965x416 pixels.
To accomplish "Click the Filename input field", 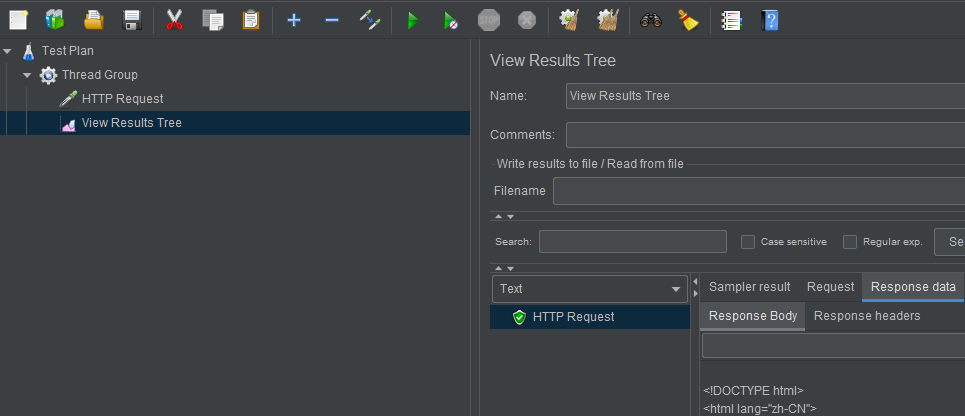I will click(759, 191).
